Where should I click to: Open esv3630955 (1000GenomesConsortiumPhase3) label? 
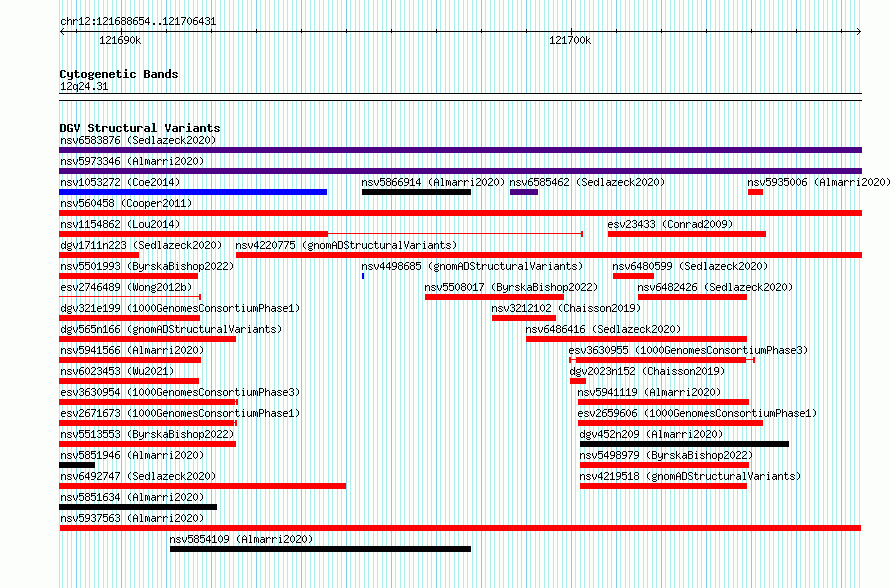tap(688, 350)
